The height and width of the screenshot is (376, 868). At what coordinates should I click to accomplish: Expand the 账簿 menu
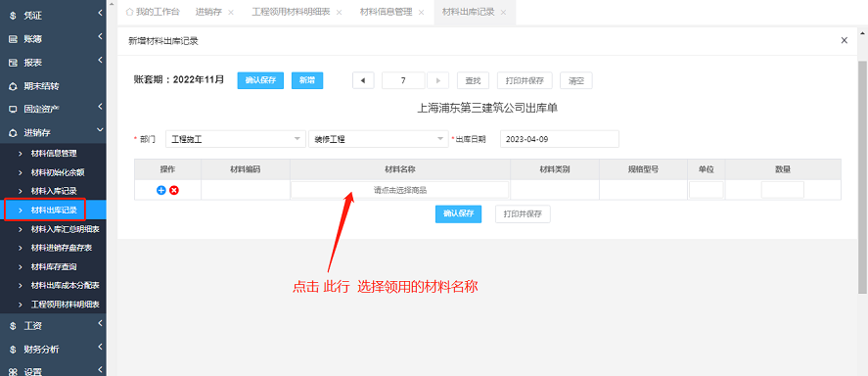(x=100, y=36)
